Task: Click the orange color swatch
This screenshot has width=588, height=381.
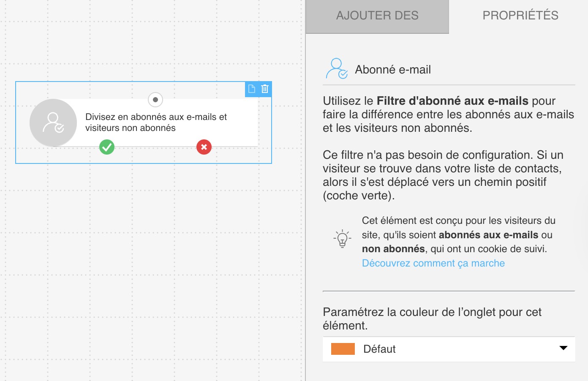Action: [343, 349]
